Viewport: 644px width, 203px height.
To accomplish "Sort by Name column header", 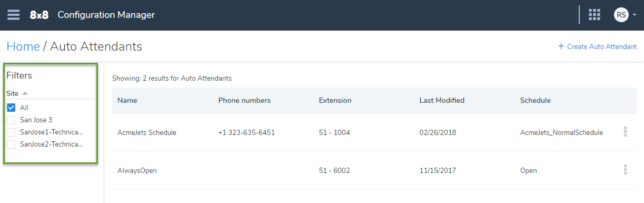I will click(x=126, y=100).
